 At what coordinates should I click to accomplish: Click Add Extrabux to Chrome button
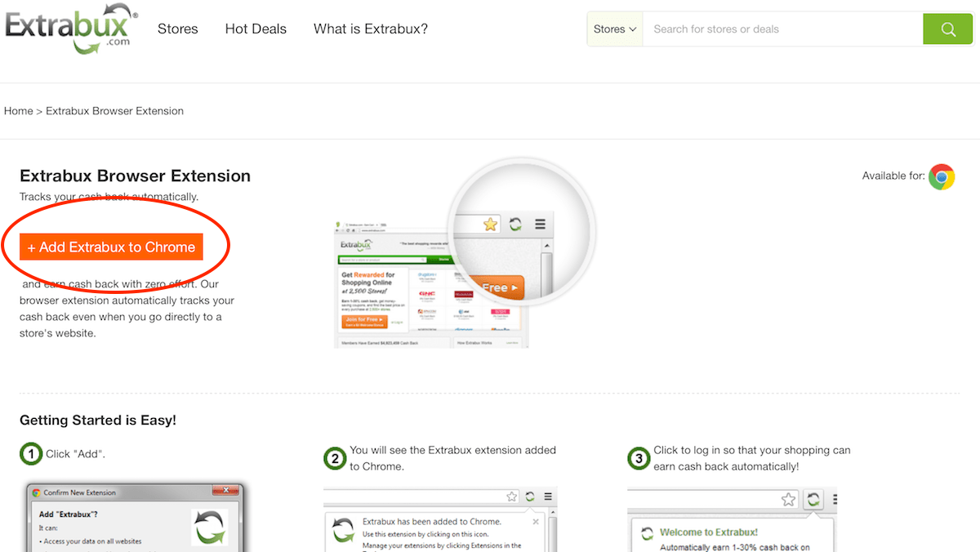(111, 247)
